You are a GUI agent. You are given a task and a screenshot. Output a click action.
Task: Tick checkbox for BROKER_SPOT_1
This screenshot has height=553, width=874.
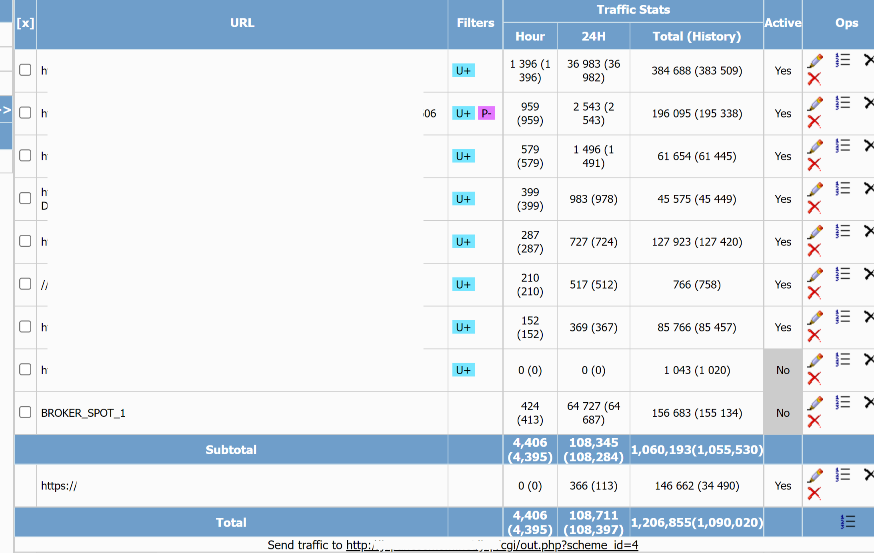pyautogui.click(x=25, y=413)
